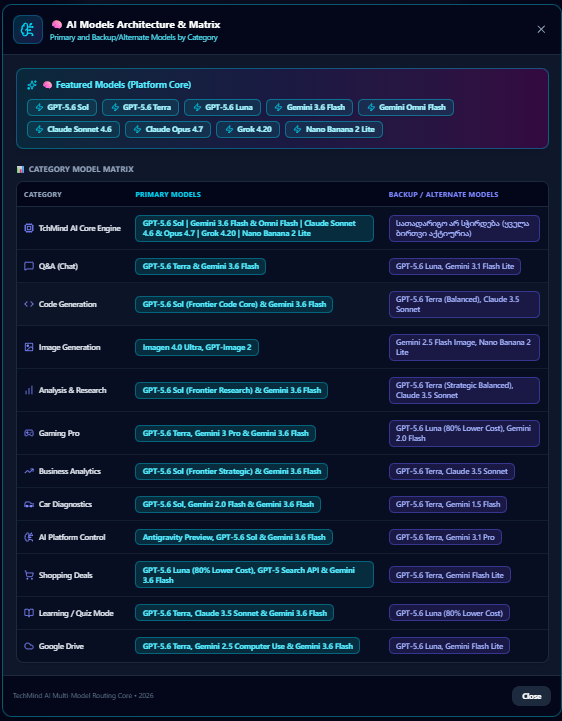
Task: Click the Frontier Research primary badge
Action: (231, 390)
